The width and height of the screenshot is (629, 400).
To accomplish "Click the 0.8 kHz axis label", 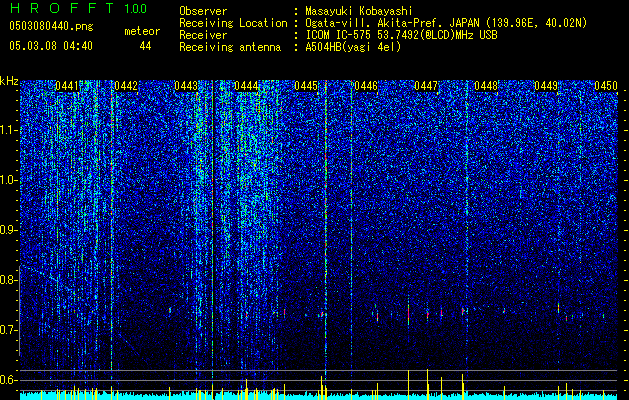I will point(8,280).
